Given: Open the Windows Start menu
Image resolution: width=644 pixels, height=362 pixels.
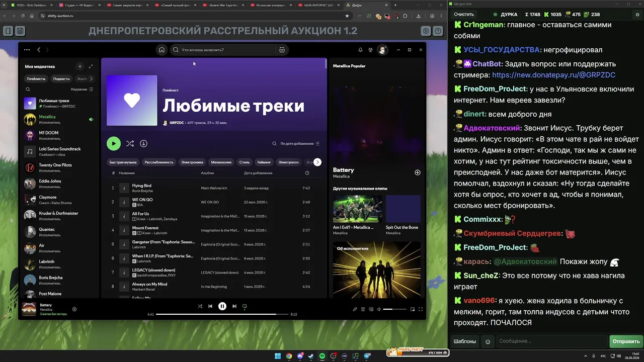Looking at the screenshot, I should [278, 356].
